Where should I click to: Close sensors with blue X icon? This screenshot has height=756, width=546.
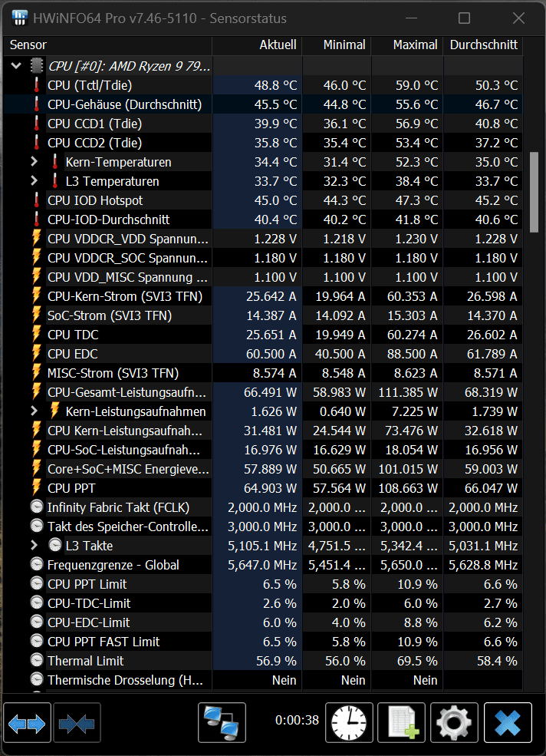[x=508, y=722]
